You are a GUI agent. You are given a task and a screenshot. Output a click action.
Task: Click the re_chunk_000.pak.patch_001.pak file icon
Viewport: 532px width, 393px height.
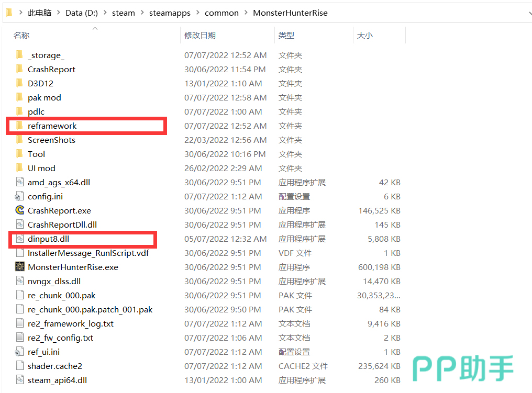click(20, 309)
